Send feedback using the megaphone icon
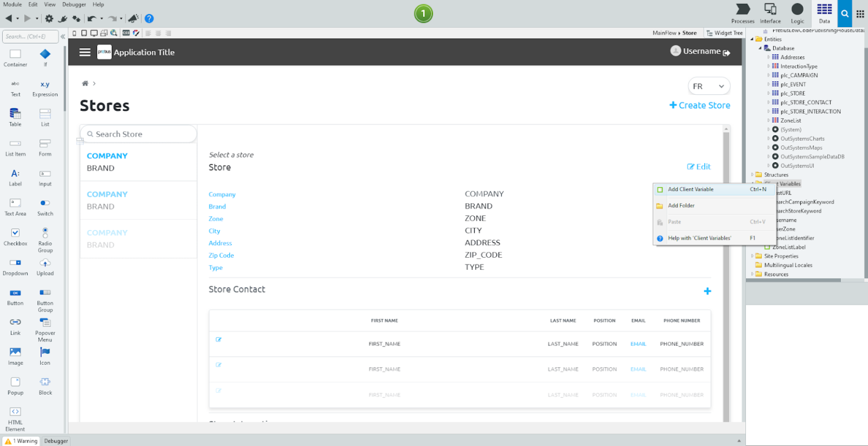The width and height of the screenshot is (868, 446). [133, 19]
